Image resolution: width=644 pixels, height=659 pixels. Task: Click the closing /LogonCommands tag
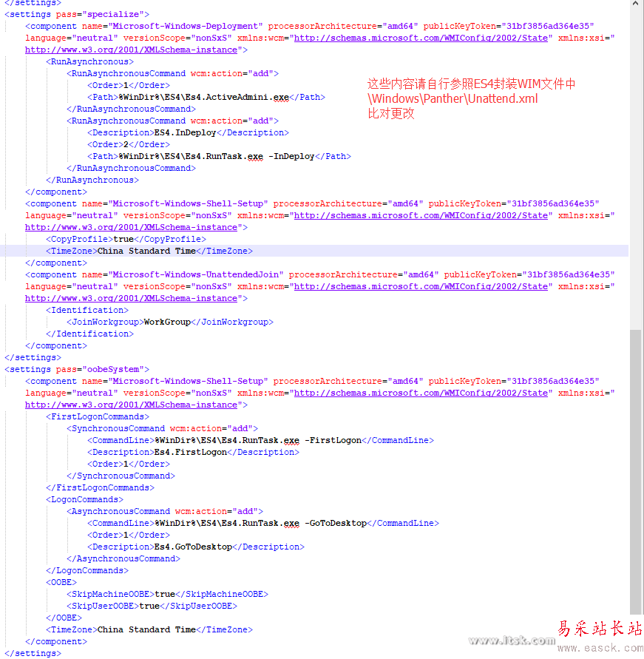point(87,571)
